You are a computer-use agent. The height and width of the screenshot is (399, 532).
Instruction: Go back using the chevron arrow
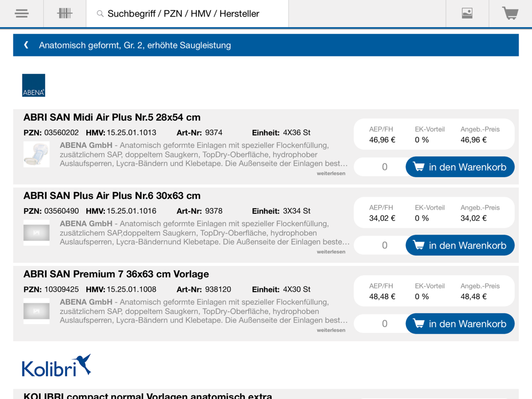tap(26, 45)
